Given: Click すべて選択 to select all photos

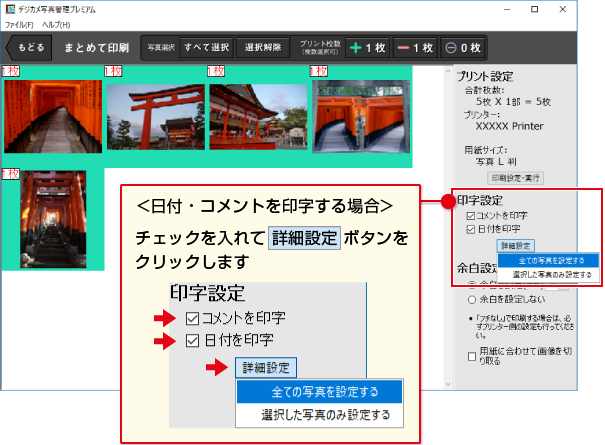Looking at the screenshot, I should click(206, 47).
